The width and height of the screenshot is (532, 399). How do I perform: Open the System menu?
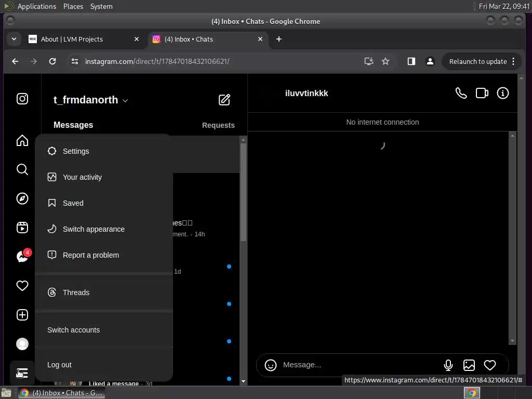click(x=101, y=6)
